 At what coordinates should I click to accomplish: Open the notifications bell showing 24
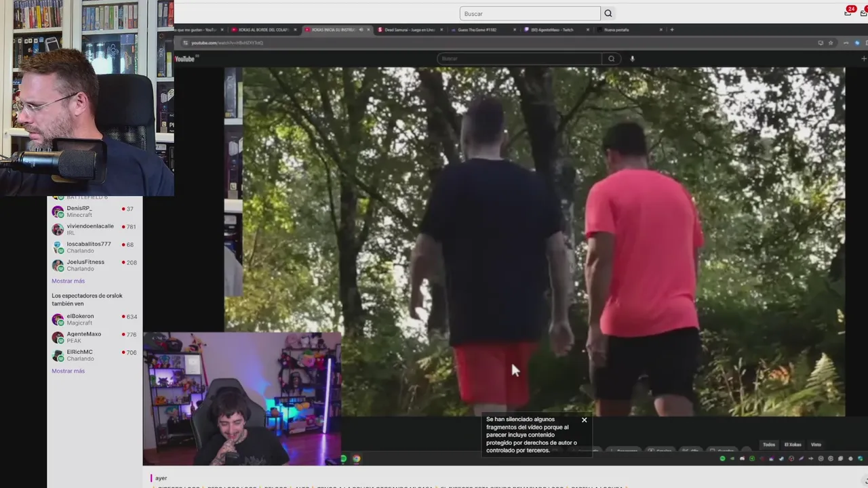pos(848,12)
